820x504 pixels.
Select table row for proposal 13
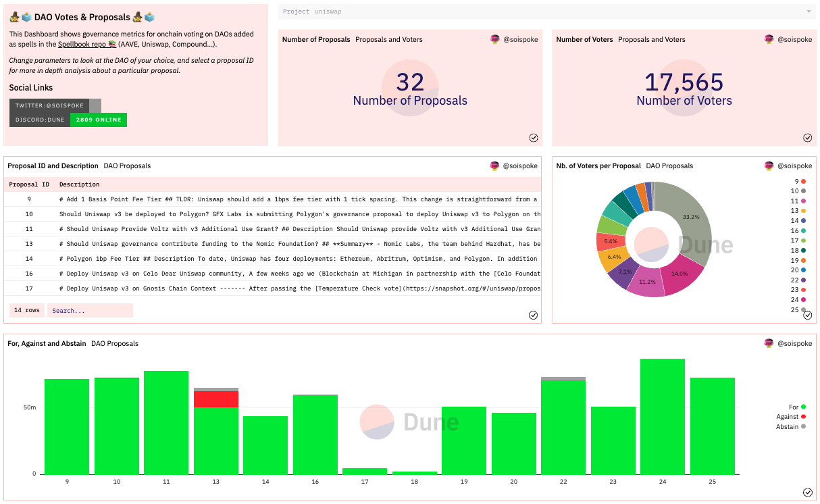[x=273, y=244]
